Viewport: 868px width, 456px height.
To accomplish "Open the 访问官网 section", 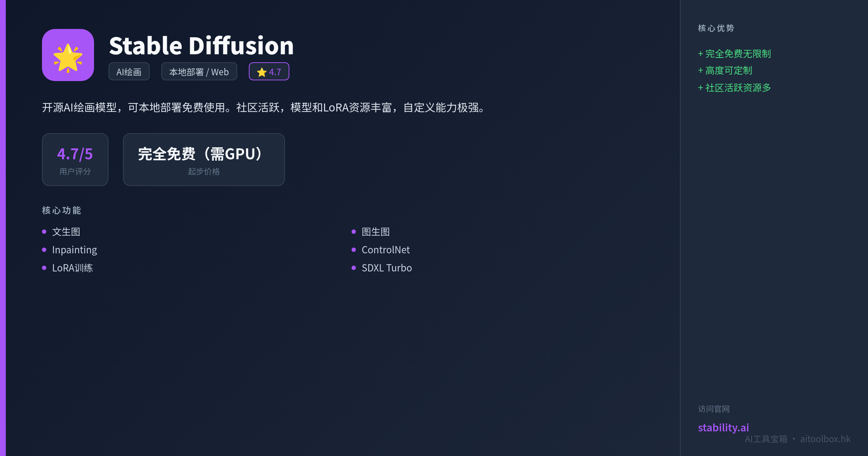I will point(713,409).
